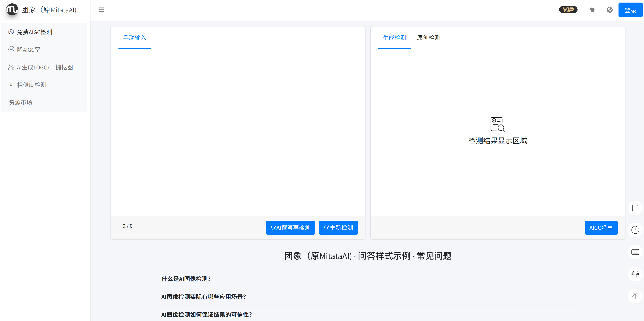Select 免费AIGC检测 in sidebar
Image resolution: width=644 pixels, height=321 pixels.
(44, 32)
